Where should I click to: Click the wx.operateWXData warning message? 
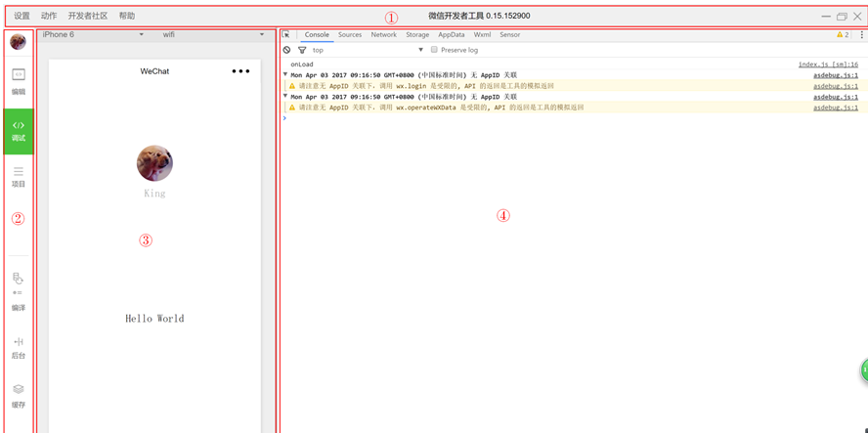[x=441, y=108]
